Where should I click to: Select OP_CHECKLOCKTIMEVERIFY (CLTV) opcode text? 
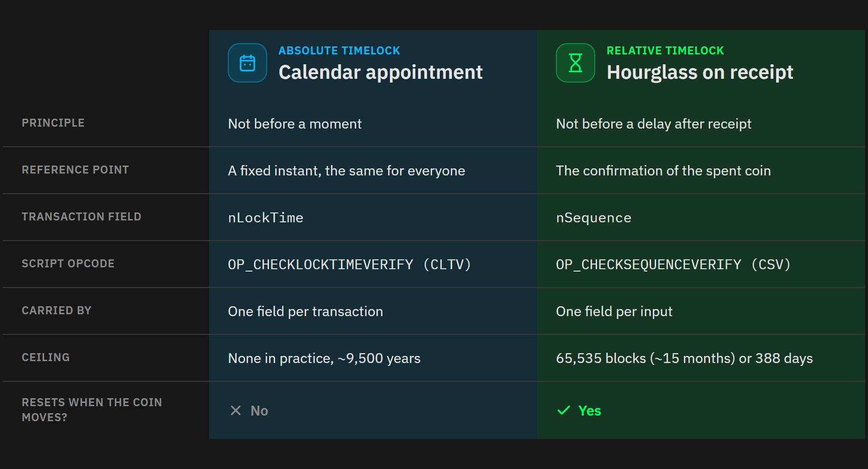pos(350,265)
